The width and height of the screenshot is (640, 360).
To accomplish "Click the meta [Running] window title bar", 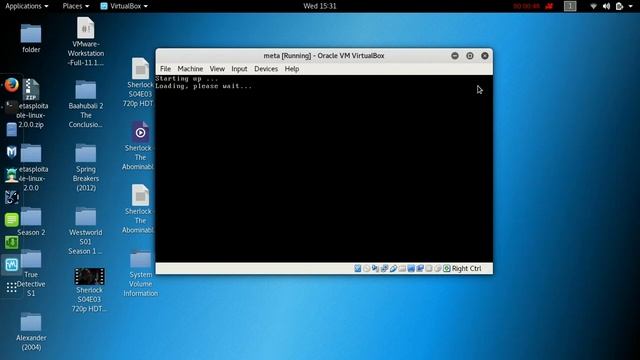I will [324, 56].
